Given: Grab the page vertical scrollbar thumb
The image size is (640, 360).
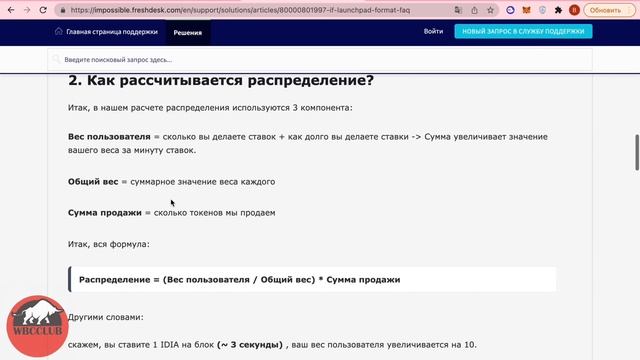Looking at the screenshot, I should click(x=637, y=152).
